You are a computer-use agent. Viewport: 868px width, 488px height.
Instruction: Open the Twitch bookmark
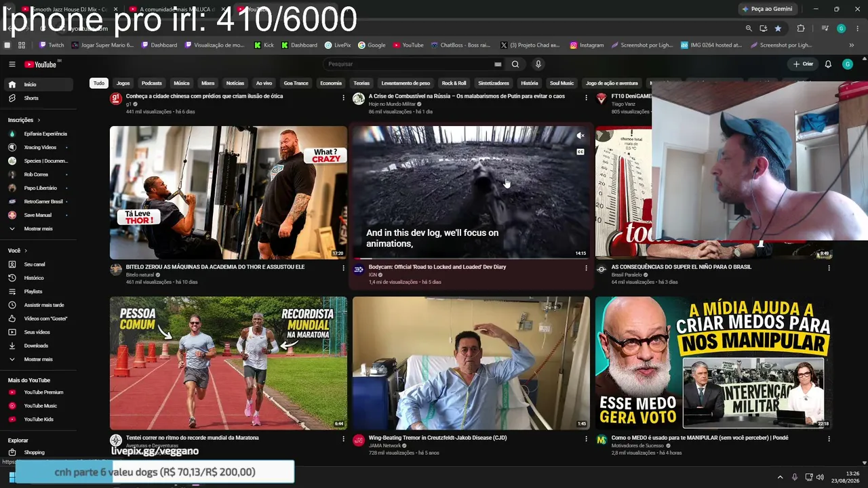52,45
